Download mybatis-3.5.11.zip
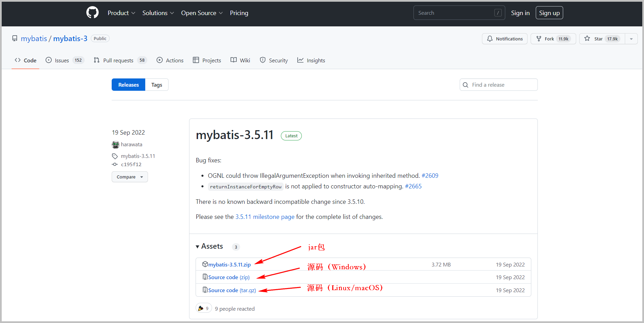Image resolution: width=644 pixels, height=323 pixels. (x=229, y=264)
